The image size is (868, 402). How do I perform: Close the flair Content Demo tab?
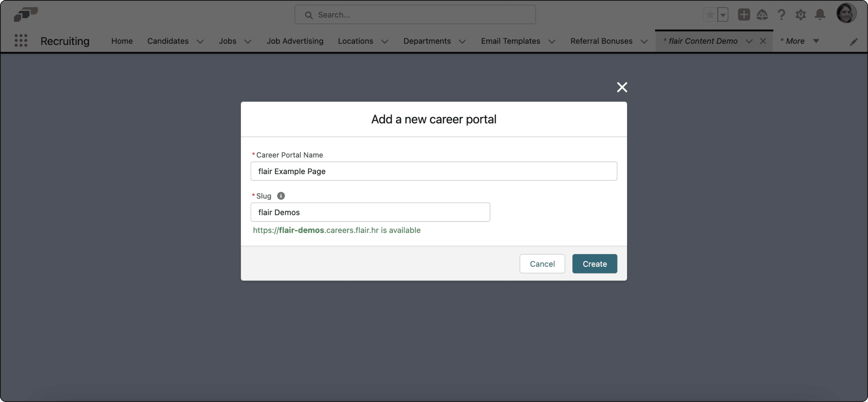click(763, 41)
